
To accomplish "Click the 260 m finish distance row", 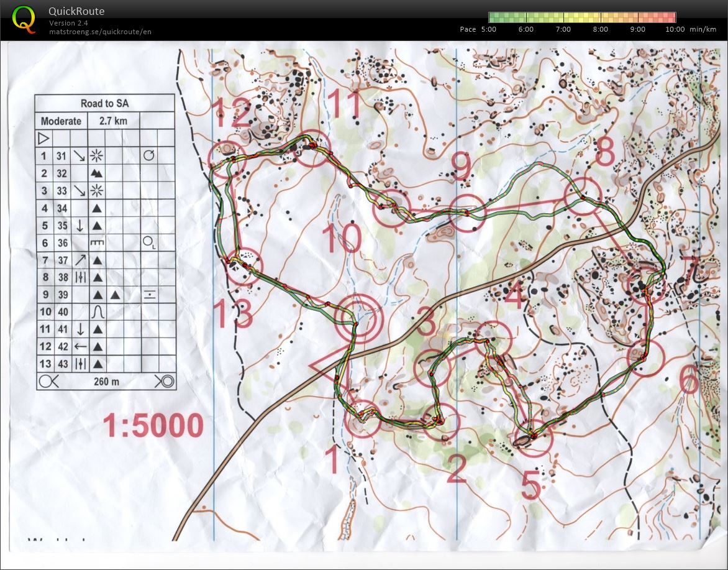I will coord(106,381).
